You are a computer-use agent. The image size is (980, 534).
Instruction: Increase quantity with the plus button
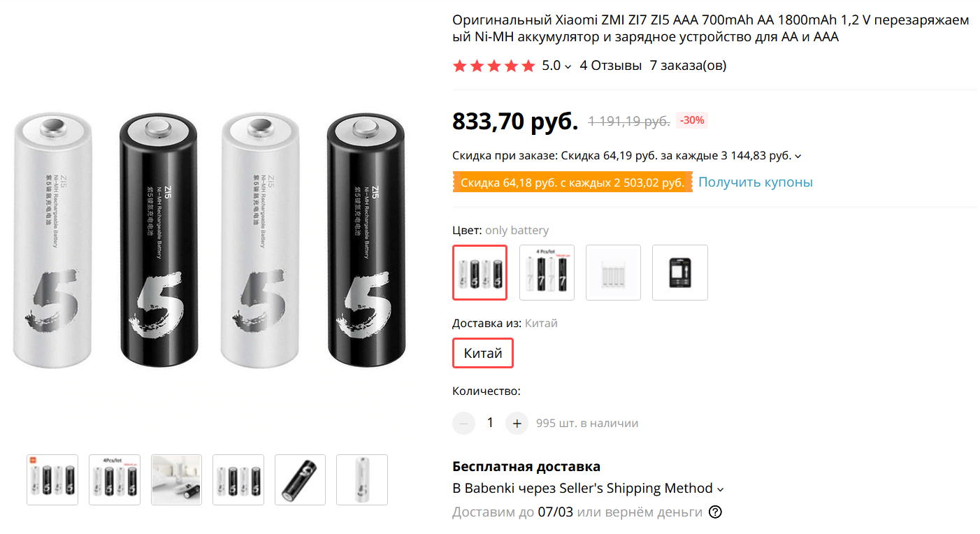pyautogui.click(x=517, y=423)
